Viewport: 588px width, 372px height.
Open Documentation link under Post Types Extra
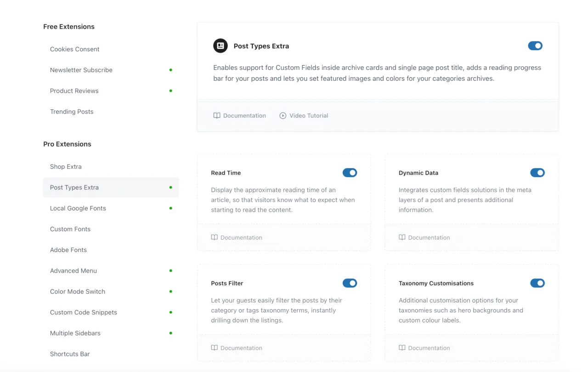[244, 116]
